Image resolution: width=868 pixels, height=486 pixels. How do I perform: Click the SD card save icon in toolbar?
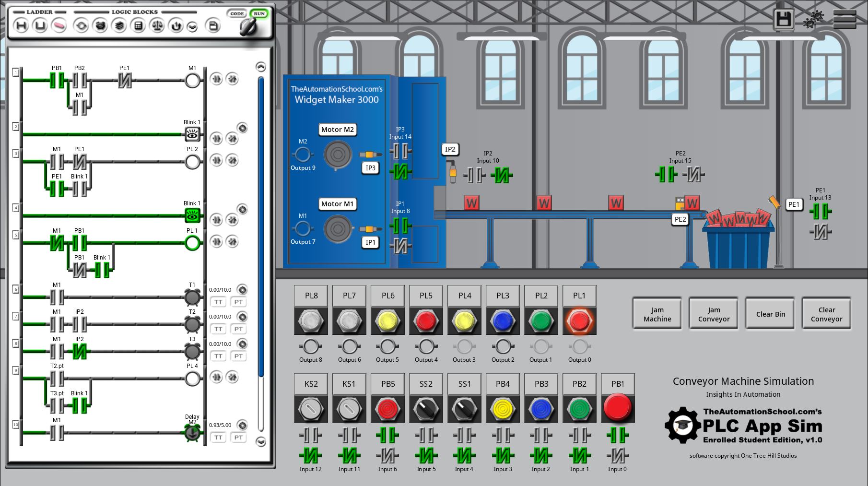213,26
